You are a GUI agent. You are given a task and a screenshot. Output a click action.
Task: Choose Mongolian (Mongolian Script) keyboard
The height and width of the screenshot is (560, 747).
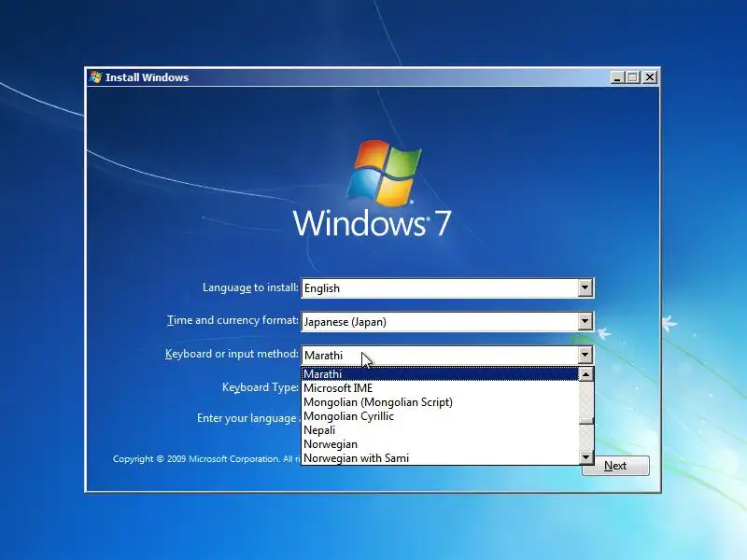click(x=440, y=402)
